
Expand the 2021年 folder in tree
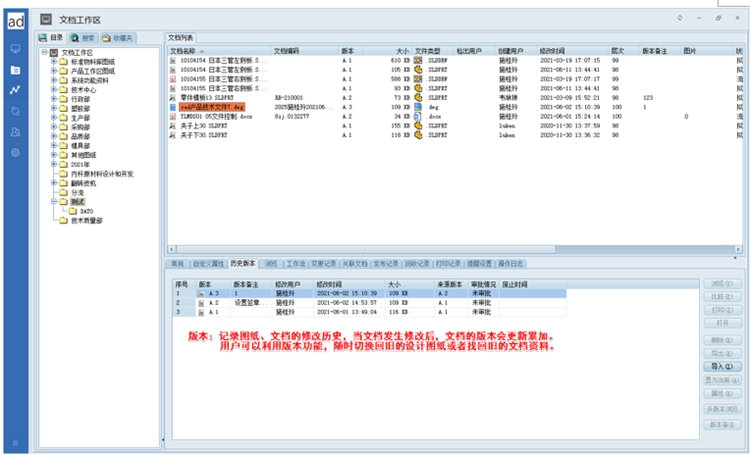tap(54, 164)
